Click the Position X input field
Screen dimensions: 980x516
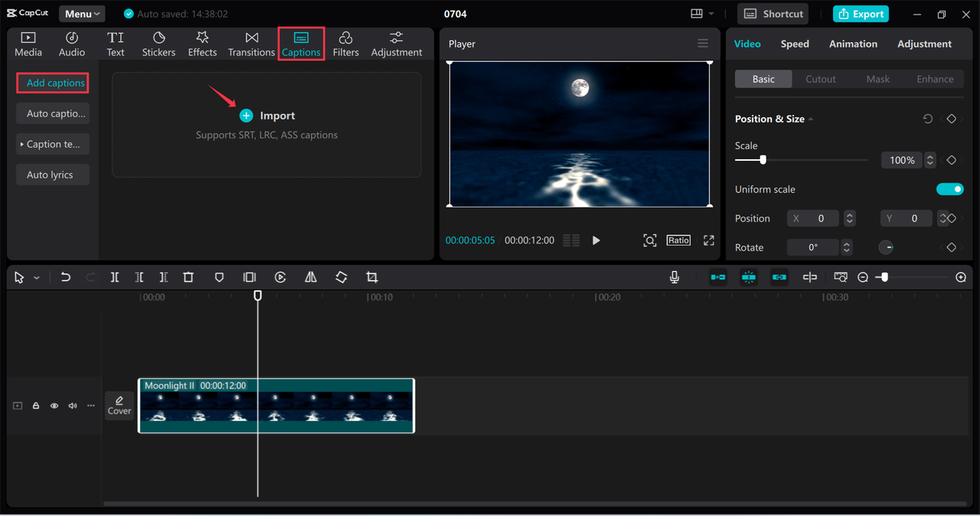tap(813, 218)
